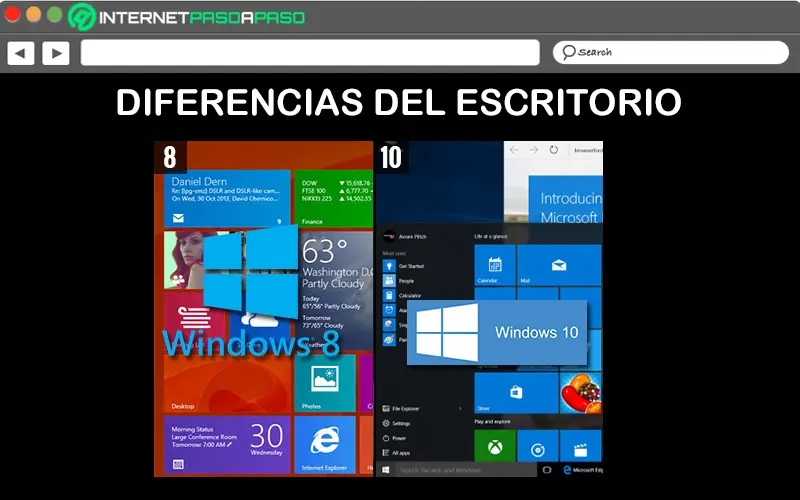The width and height of the screenshot is (800, 500).
Task: Open the green Xbox tile
Action: [x=495, y=446]
